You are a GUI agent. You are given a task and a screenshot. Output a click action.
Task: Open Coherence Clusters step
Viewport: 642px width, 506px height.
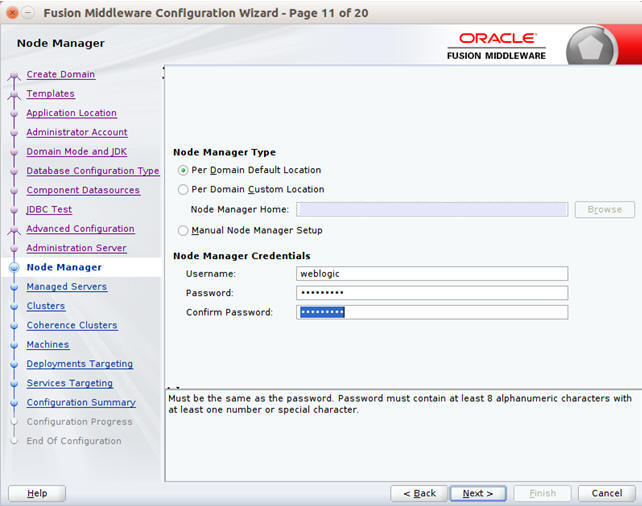72,325
